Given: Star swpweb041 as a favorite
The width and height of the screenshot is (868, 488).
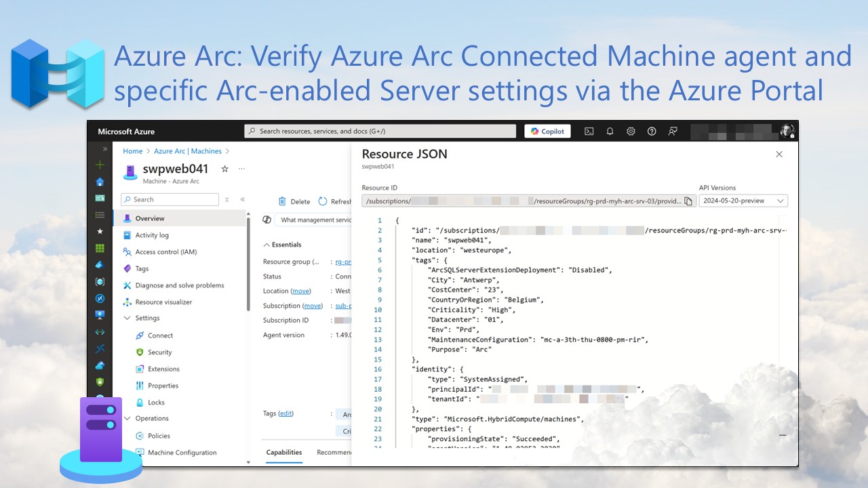Looking at the screenshot, I should click(x=224, y=169).
